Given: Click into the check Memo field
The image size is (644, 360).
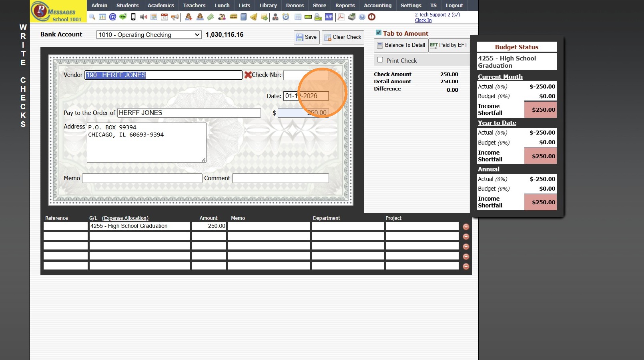Looking at the screenshot, I should 142,178.
